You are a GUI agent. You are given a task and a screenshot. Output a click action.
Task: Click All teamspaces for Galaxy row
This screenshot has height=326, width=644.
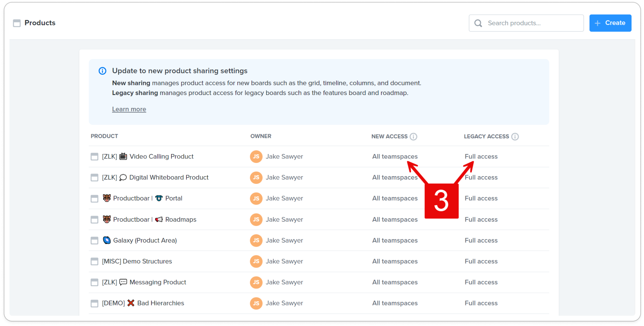click(395, 240)
